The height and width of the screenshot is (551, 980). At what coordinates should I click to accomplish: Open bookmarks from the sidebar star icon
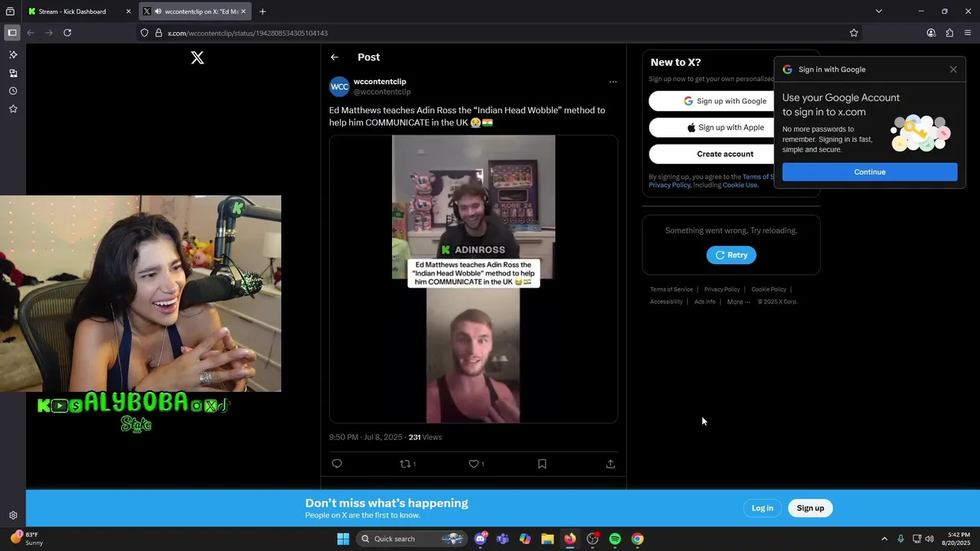point(13,109)
